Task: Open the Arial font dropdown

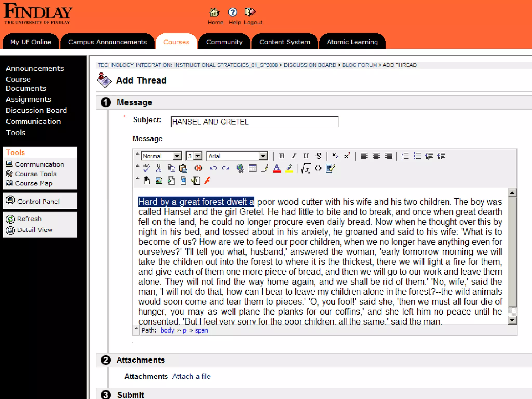Action: click(x=263, y=156)
